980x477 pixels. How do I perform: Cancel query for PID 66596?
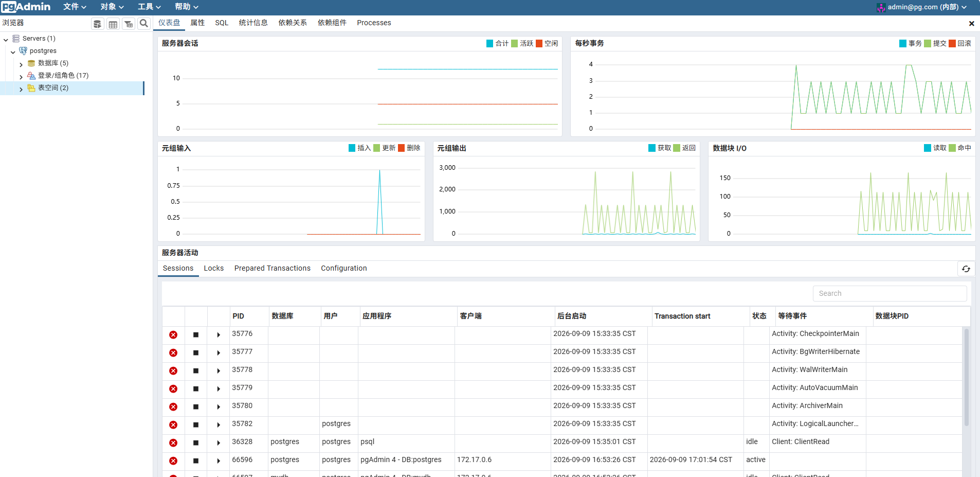coord(196,461)
